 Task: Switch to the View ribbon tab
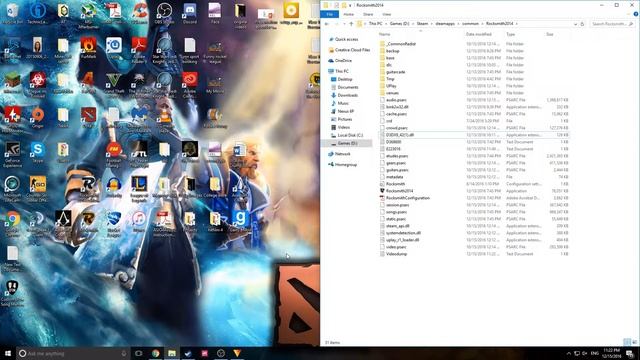pyautogui.click(x=387, y=14)
